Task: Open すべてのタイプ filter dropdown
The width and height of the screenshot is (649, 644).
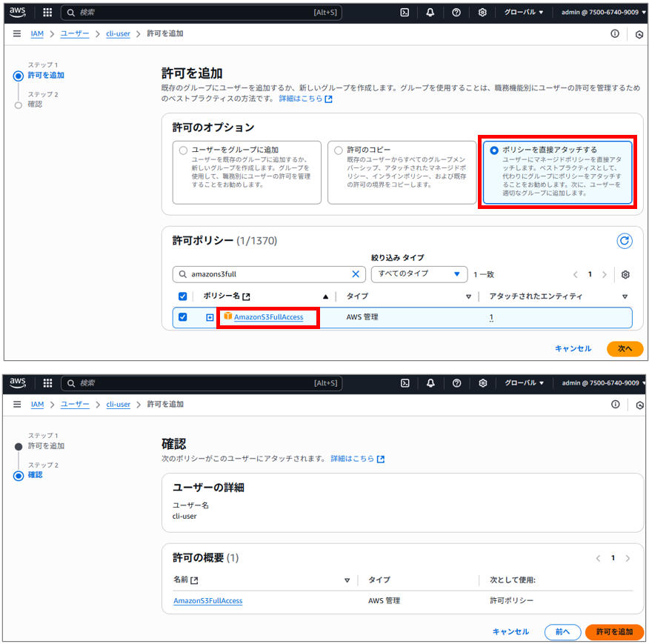Action: 419,273
